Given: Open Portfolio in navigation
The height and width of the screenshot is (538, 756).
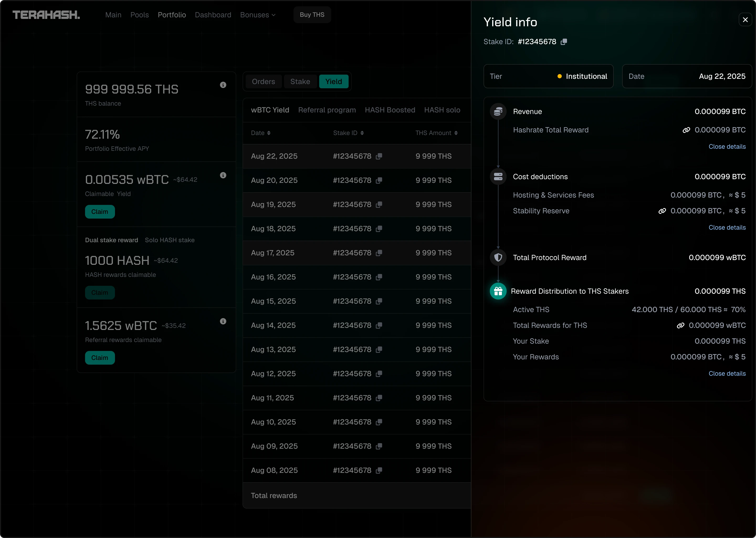Looking at the screenshot, I should 172,15.
